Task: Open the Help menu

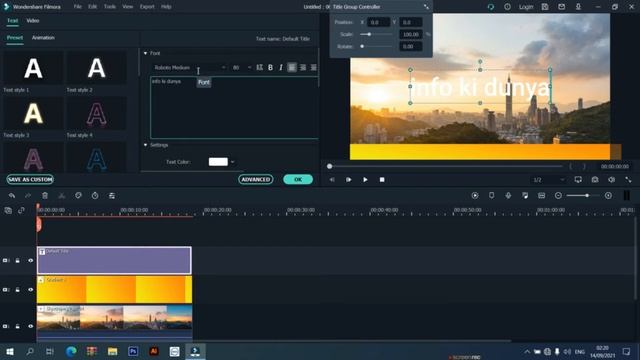Action: (x=166, y=7)
